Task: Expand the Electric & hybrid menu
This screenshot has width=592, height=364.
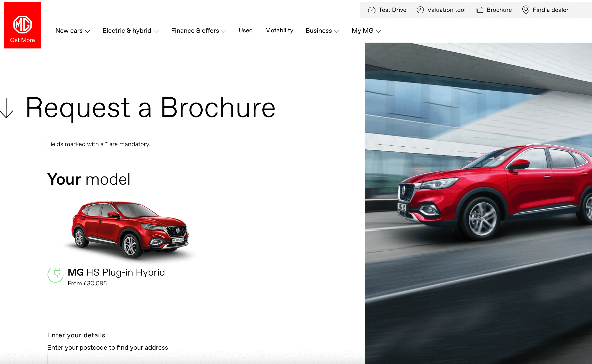Action: pos(130,31)
